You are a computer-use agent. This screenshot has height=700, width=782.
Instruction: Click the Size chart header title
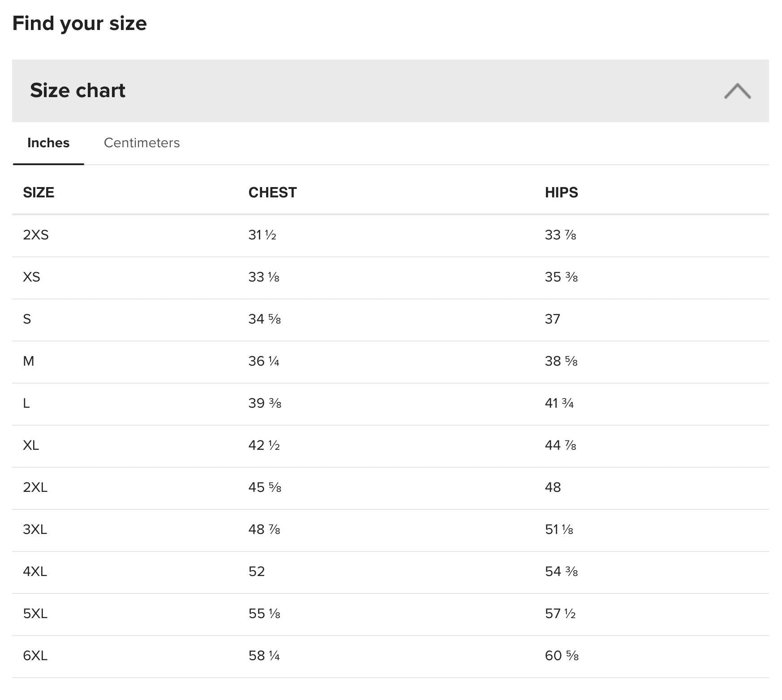[77, 90]
